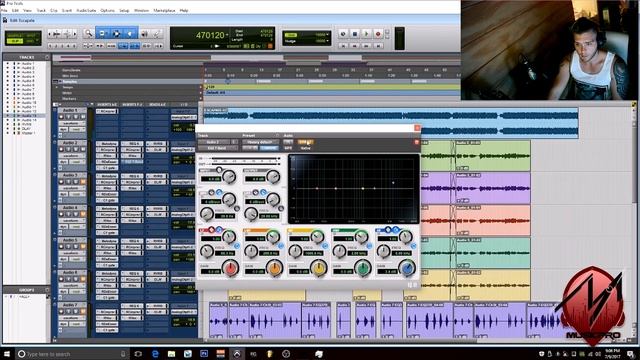Open the Setup menu
The width and height of the screenshot is (640, 360).
124,10
